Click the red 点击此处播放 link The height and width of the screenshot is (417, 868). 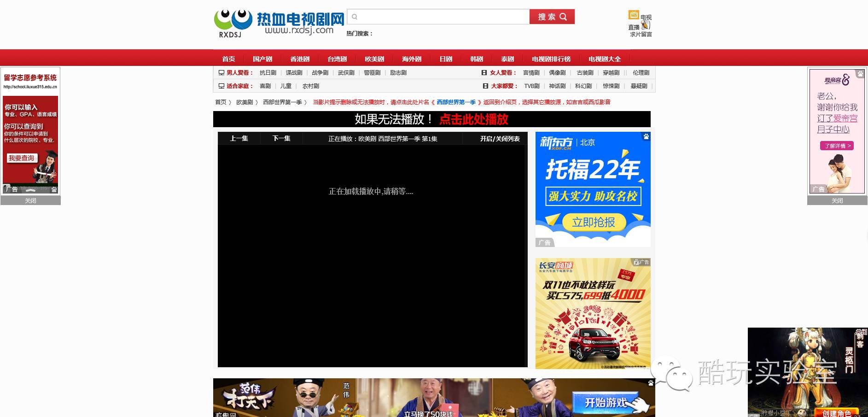(473, 119)
